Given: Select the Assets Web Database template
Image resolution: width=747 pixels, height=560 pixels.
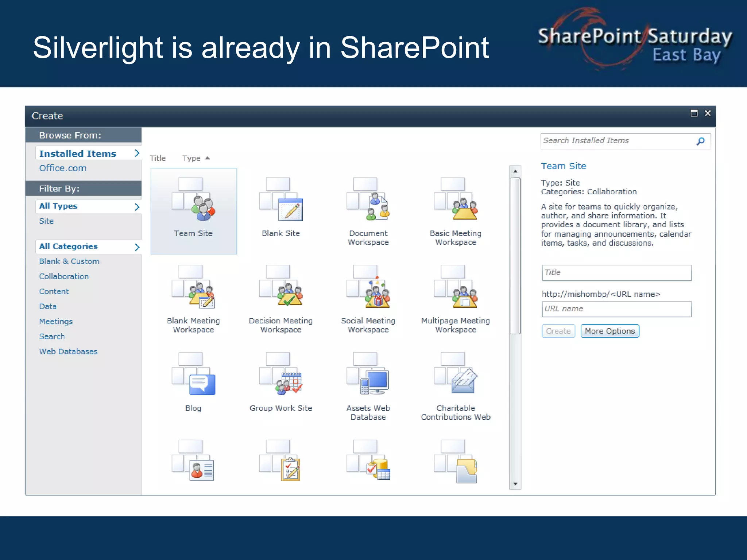Looking at the screenshot, I should (368, 374).
